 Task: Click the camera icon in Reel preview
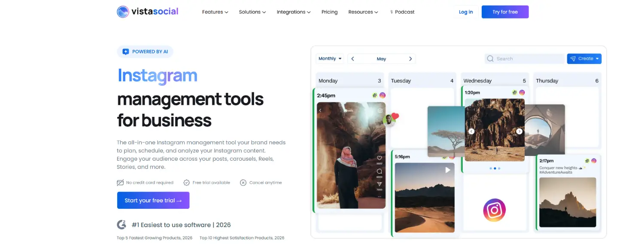[380, 110]
